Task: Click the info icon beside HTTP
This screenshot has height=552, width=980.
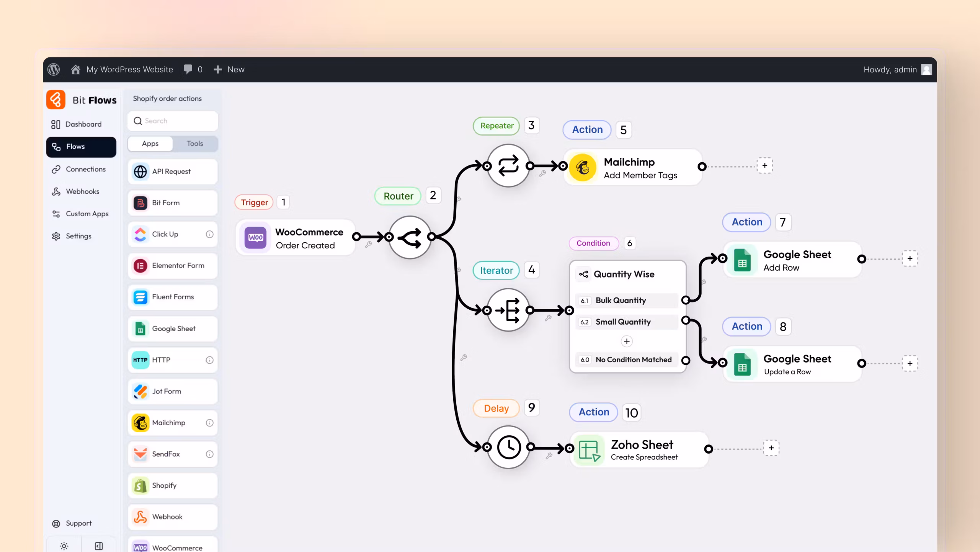Action: point(209,360)
